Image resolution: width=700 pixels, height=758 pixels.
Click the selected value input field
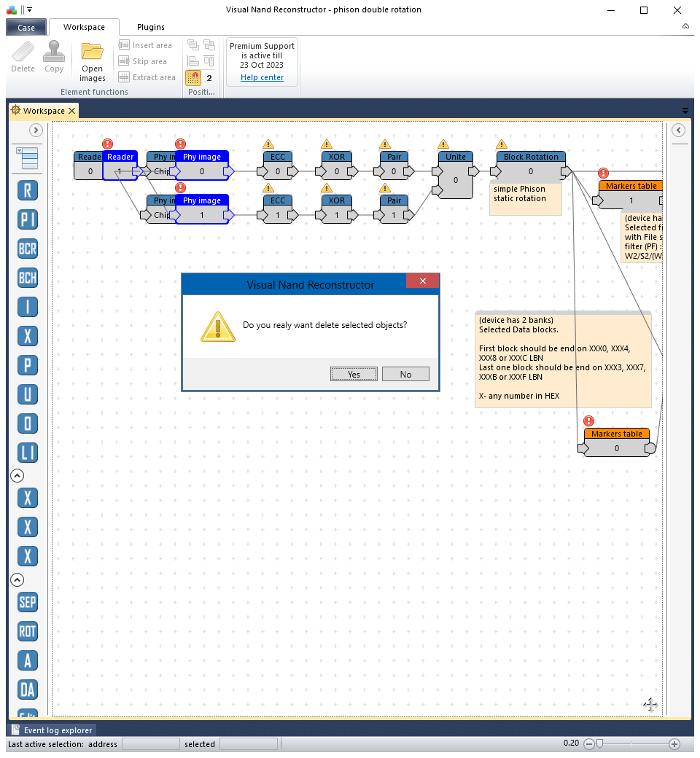(249, 744)
